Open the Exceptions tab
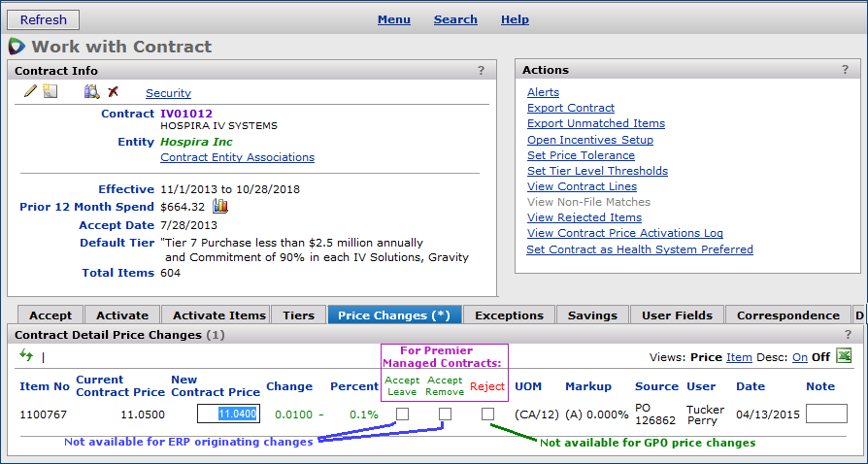The image size is (868, 464). coord(509,315)
